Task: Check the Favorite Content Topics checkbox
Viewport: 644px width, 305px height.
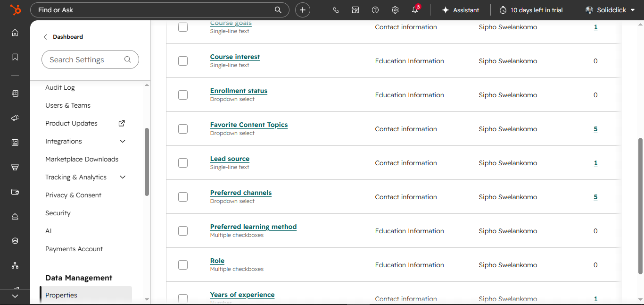Action: point(183,129)
